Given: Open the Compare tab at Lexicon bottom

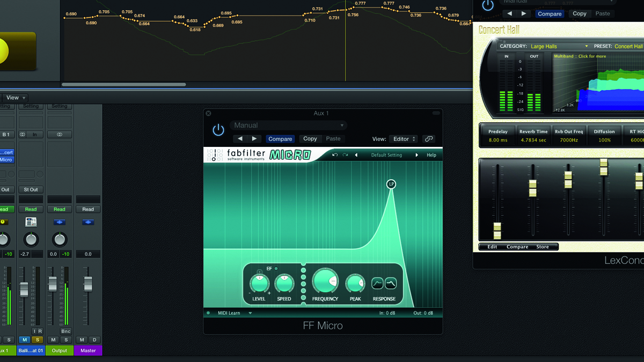Looking at the screenshot, I should pyautogui.click(x=517, y=247).
